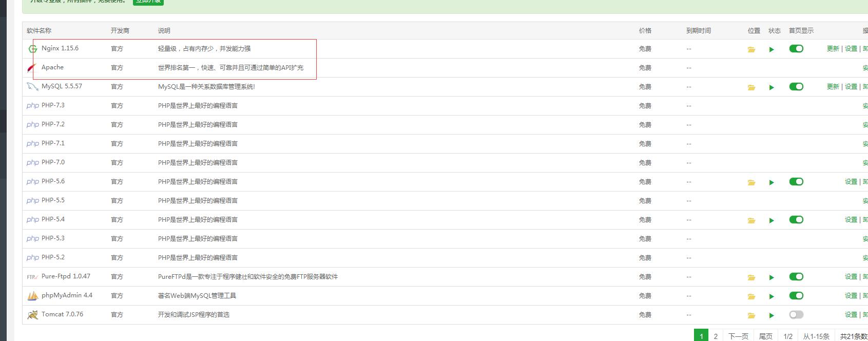868x341 pixels.
Task: Open Nginx 1.15.6 folder location icon
Action: (x=751, y=49)
